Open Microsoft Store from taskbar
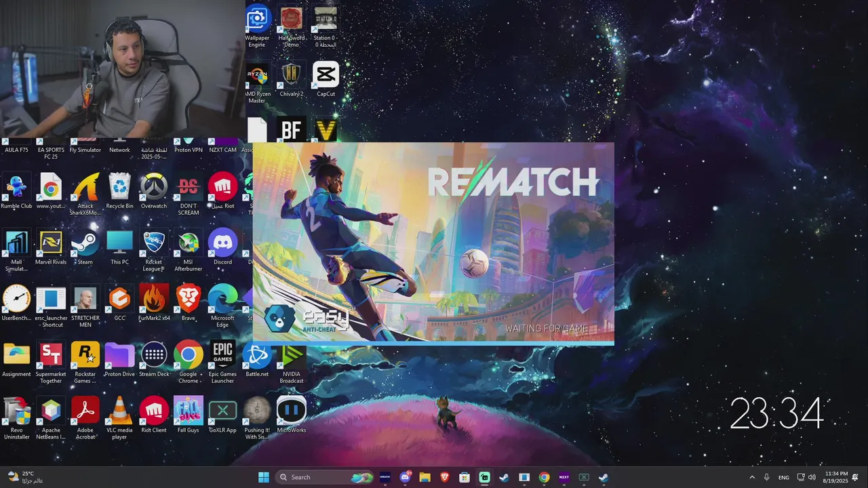The image size is (868, 488). point(465,477)
